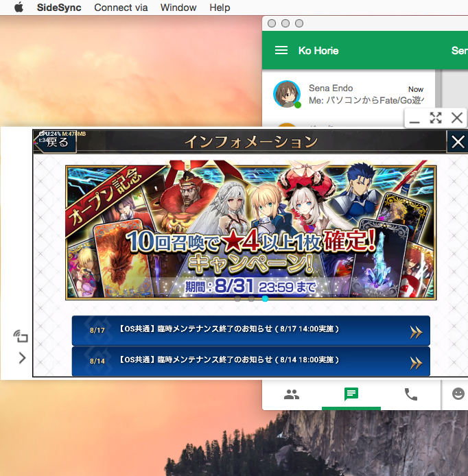Open the Window menu
468x476 pixels.
click(178, 8)
